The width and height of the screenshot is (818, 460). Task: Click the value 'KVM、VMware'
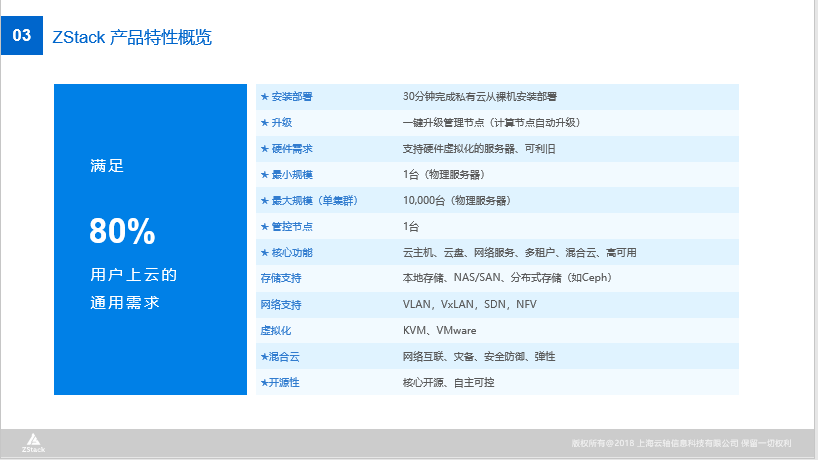tap(439, 331)
